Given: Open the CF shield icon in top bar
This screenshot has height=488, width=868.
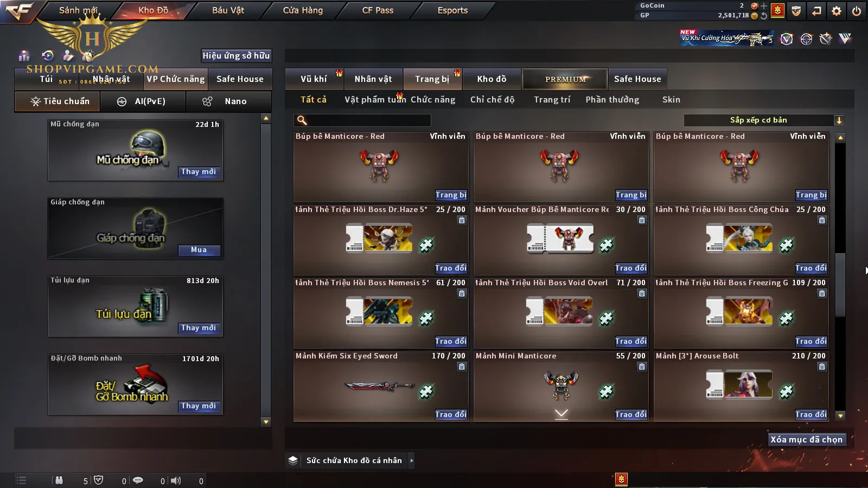Looking at the screenshot, I should (796, 11).
